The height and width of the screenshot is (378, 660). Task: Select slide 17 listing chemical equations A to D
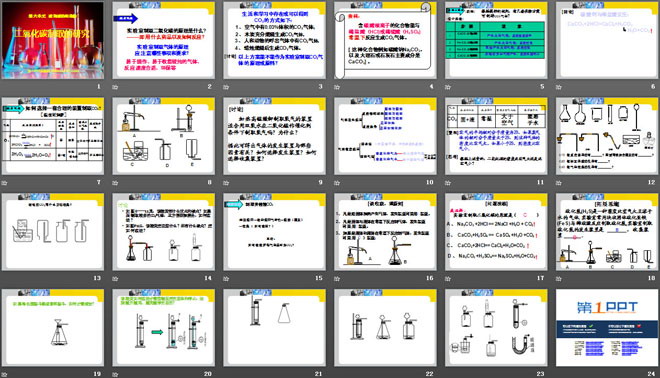tap(496, 232)
